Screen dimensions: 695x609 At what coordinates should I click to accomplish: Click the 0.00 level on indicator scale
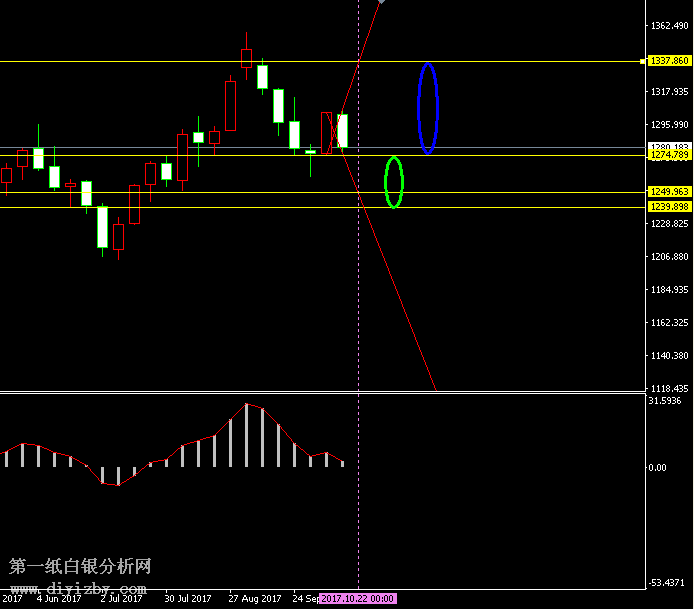point(658,467)
